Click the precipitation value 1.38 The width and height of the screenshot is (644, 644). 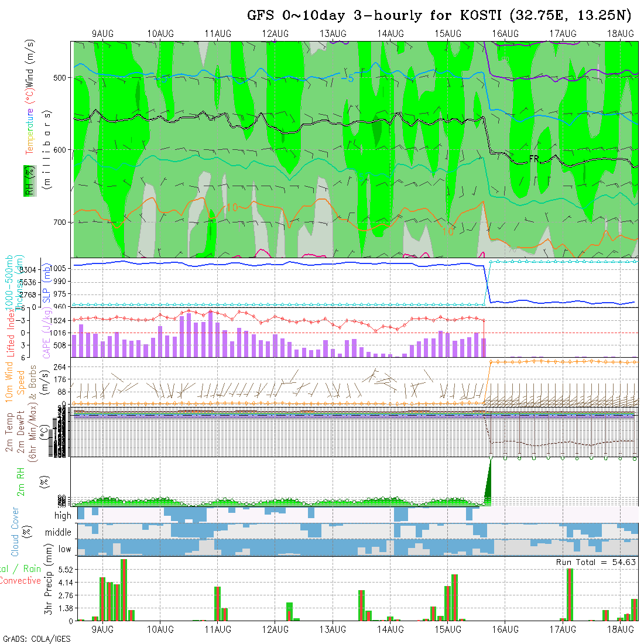point(66,608)
